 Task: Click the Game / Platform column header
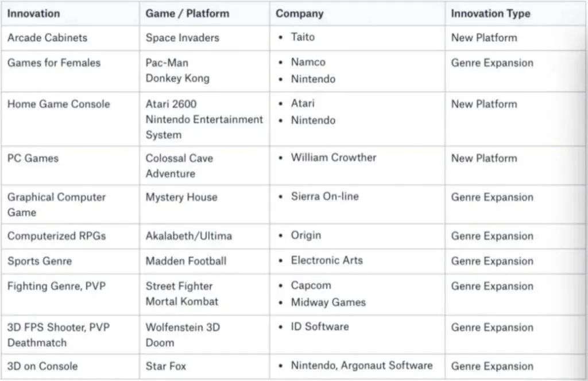187,13
